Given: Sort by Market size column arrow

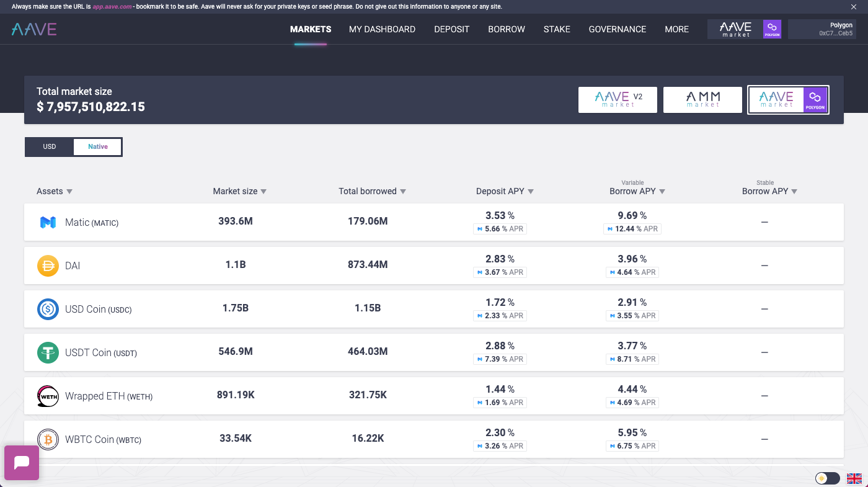Looking at the screenshot, I should (x=263, y=192).
